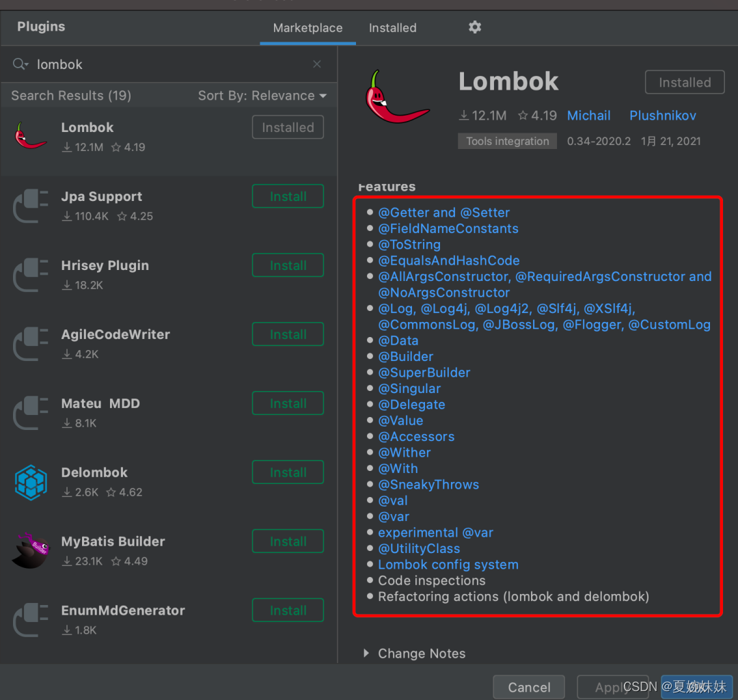This screenshot has width=738, height=700.
Task: Install Delombok plugin
Action: 288,472
